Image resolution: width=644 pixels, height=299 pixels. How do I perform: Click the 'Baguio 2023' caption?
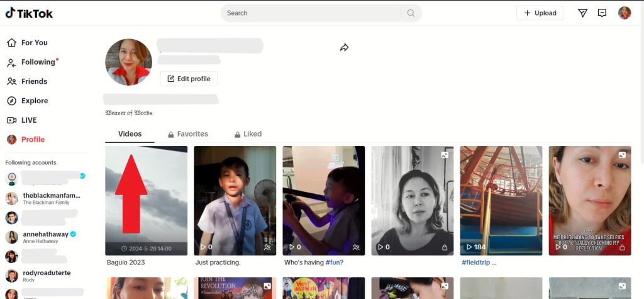(126, 262)
